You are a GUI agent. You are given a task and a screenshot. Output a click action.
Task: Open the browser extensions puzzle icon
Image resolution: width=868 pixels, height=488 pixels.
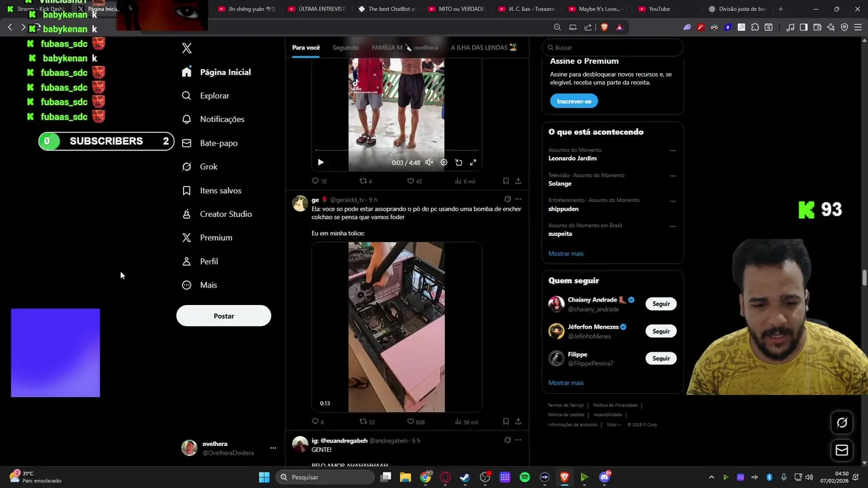point(755,27)
